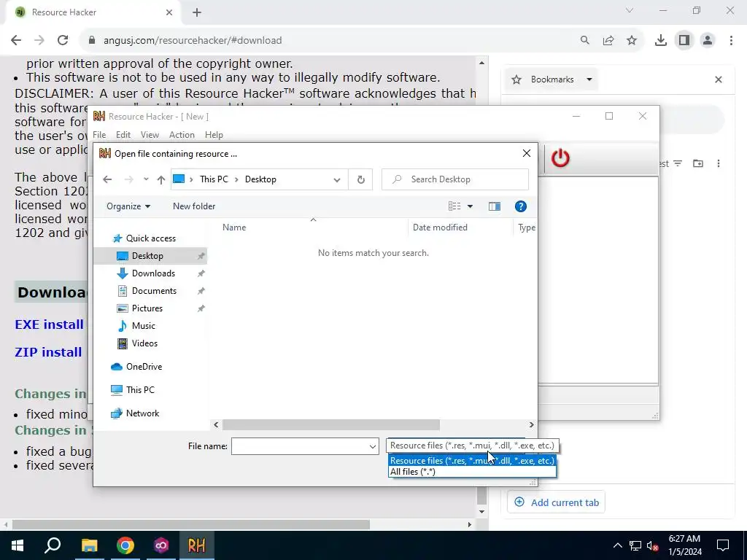Open the Action menu in Resource Hacker
Screen dimensions: 747x560
tap(182, 135)
